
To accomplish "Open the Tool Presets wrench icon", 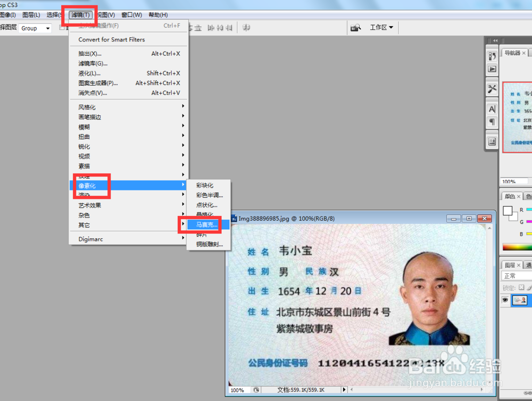I will (492, 89).
